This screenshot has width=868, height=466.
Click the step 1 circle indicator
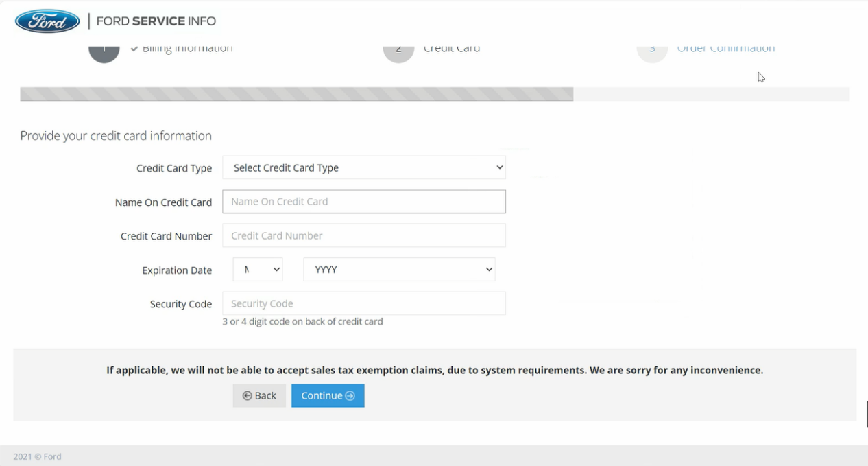(x=104, y=51)
